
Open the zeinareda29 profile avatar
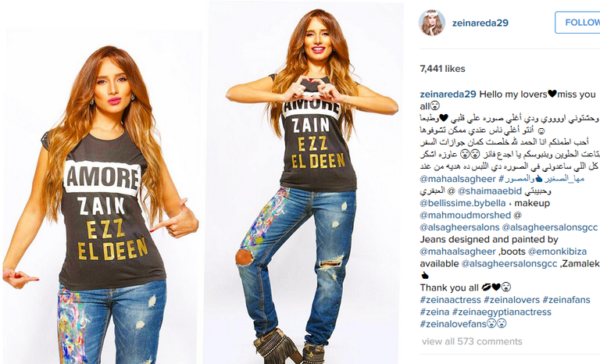click(432, 23)
